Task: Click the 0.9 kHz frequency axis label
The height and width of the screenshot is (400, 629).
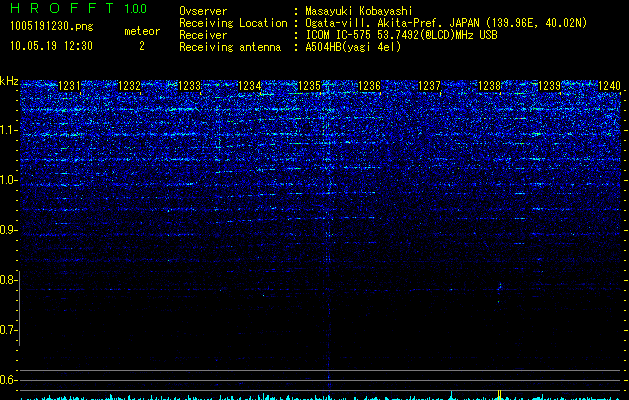Action: tap(8, 230)
